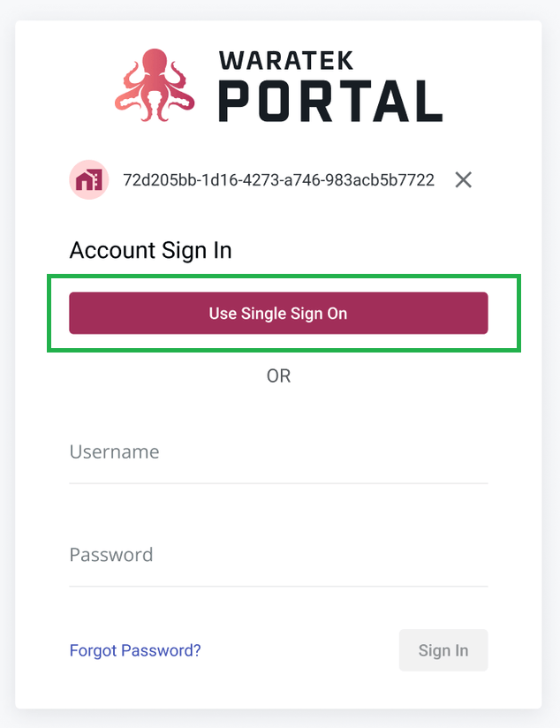Click the OR divider text
The height and width of the screenshot is (728, 560).
pyautogui.click(x=278, y=376)
